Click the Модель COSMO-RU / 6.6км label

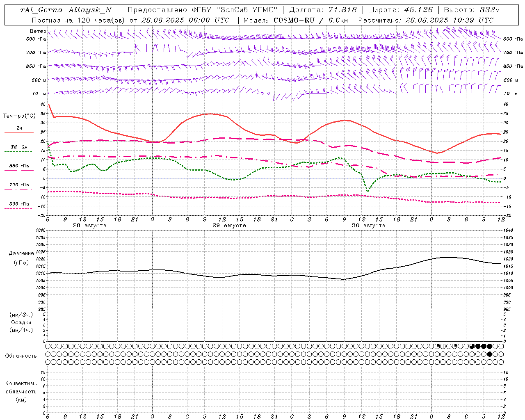coord(296,20)
